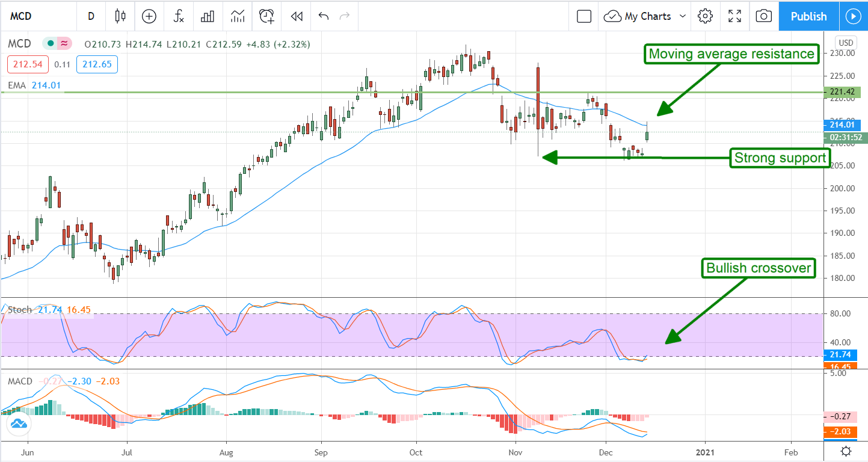Open the layout selection square icon
Screen dimensions: 868x462
coord(583,16)
